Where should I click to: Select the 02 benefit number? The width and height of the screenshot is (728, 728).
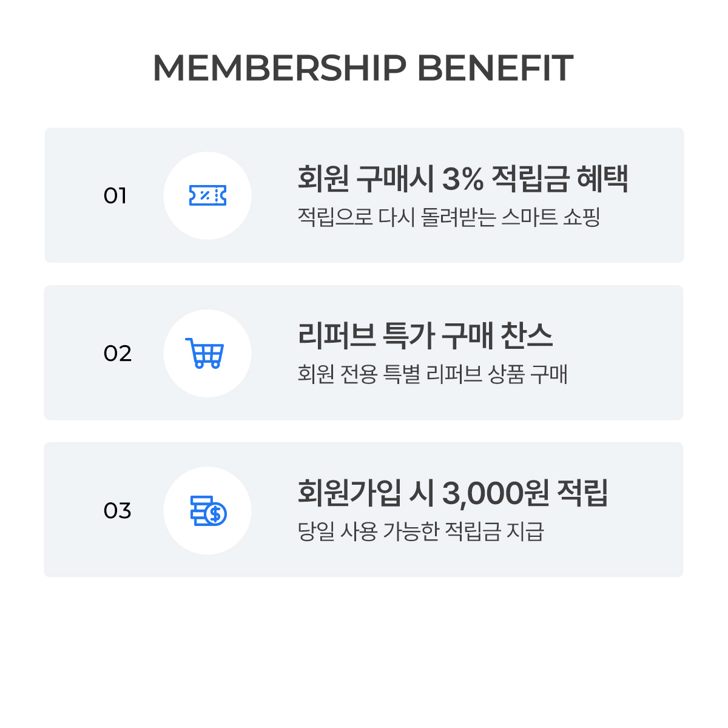[117, 354]
